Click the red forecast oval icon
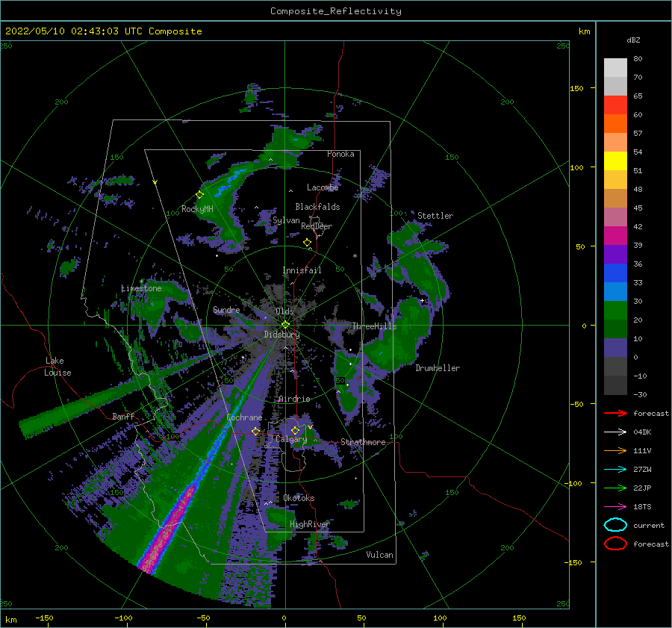This screenshot has height=628, width=672. tap(615, 544)
